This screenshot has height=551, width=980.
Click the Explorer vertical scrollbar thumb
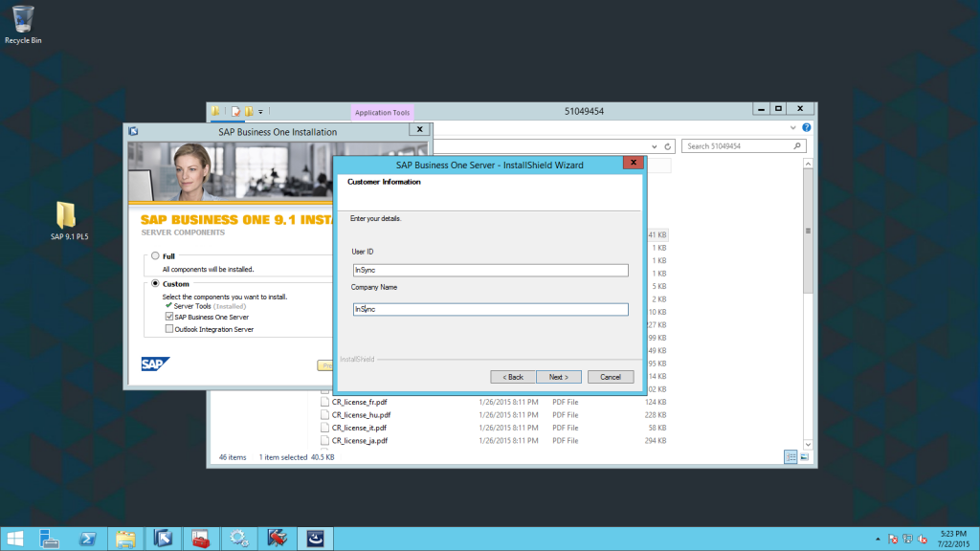pos(808,231)
